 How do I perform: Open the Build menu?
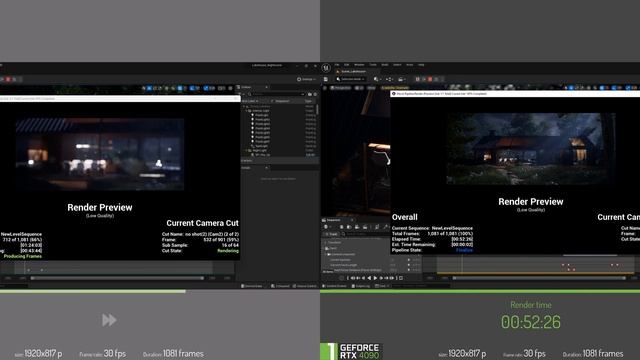[385, 65]
